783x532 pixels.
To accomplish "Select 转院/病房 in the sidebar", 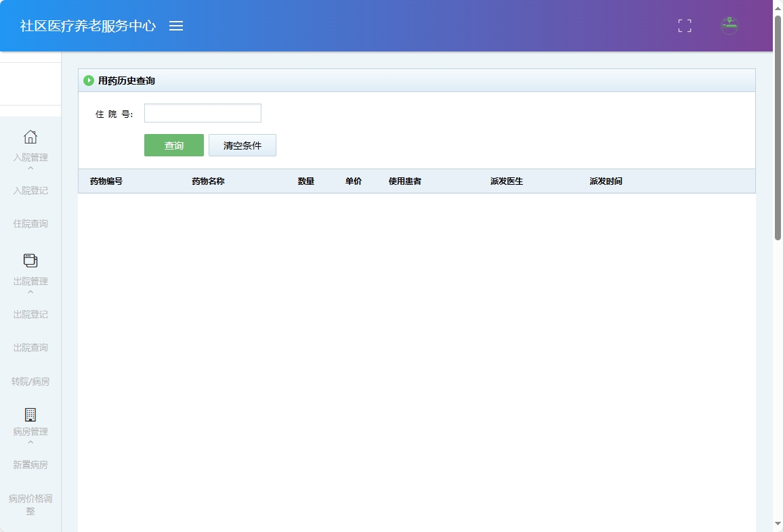I will 30,381.
